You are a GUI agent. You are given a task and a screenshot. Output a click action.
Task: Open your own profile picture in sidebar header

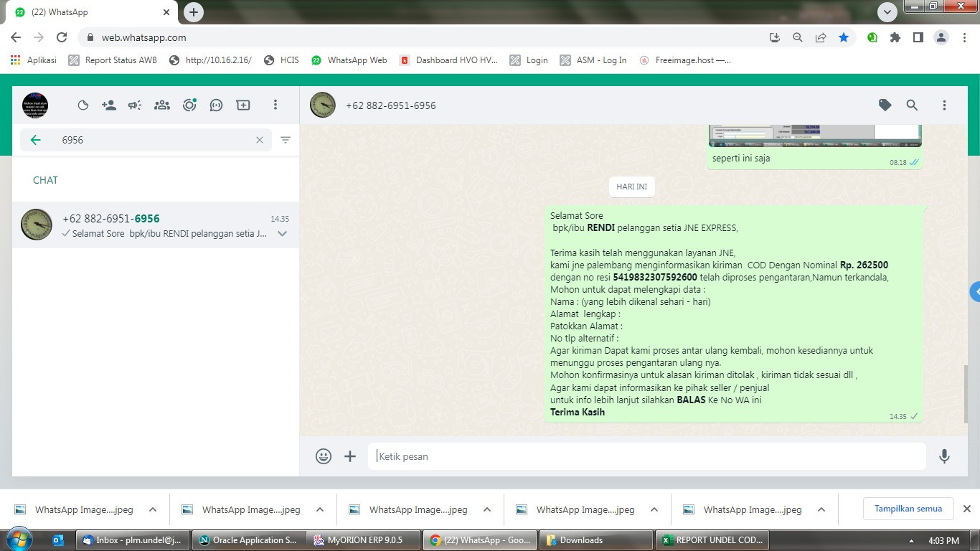[x=35, y=105]
